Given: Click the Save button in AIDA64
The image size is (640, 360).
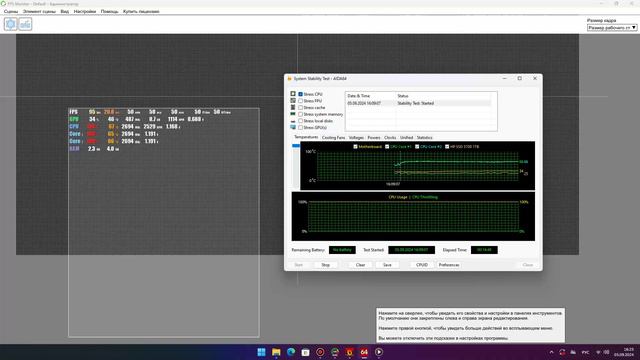Looking at the screenshot, I should [x=387, y=265].
